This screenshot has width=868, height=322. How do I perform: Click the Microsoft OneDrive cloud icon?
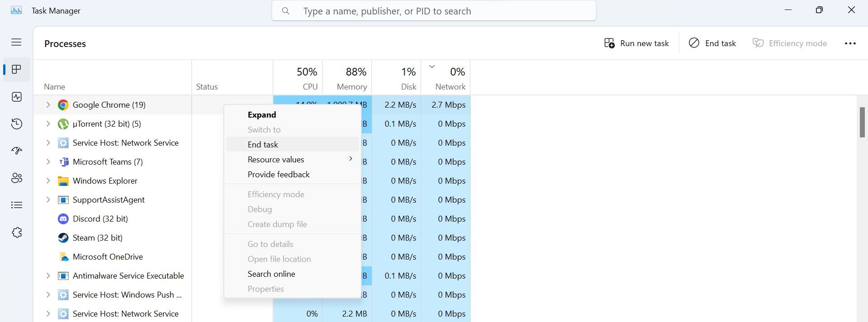[x=63, y=257]
